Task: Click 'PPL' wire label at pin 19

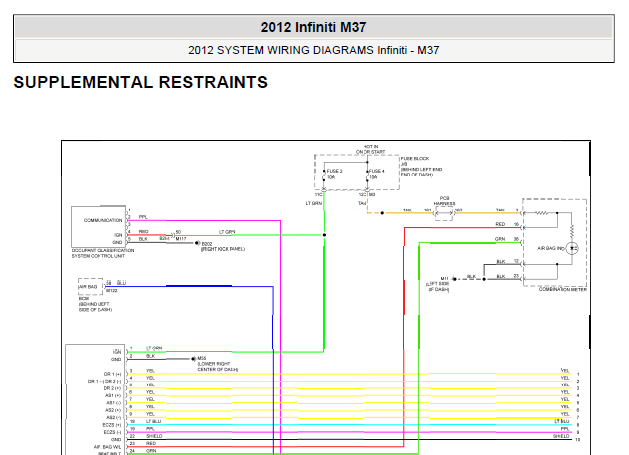Action: click(x=150, y=429)
